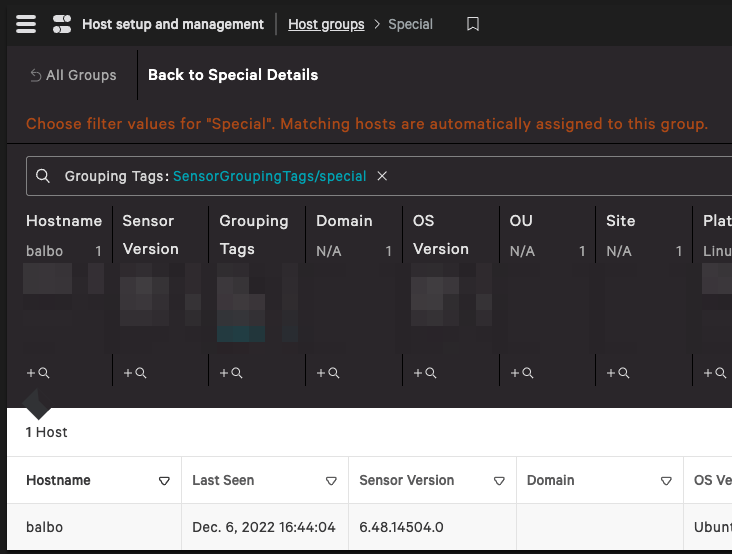Go to Host groups breadcrumb link
Screen dimensions: 732x554
point(326,24)
